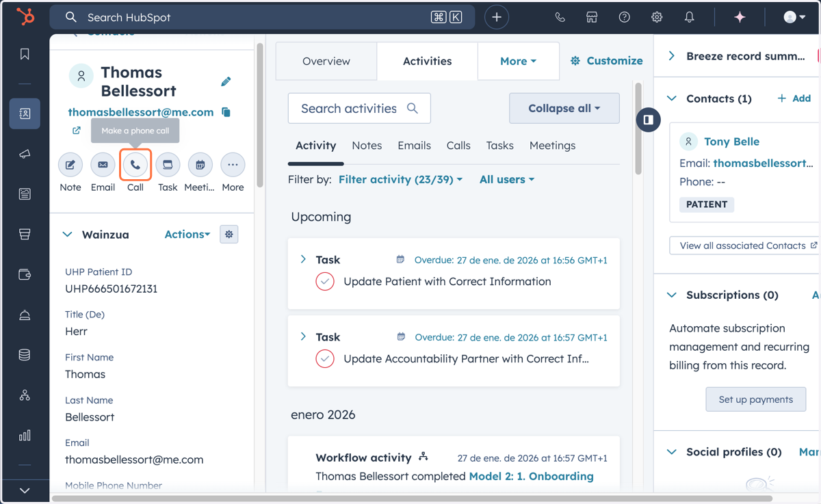Expand the 'Update Patient' task card

tap(303, 259)
